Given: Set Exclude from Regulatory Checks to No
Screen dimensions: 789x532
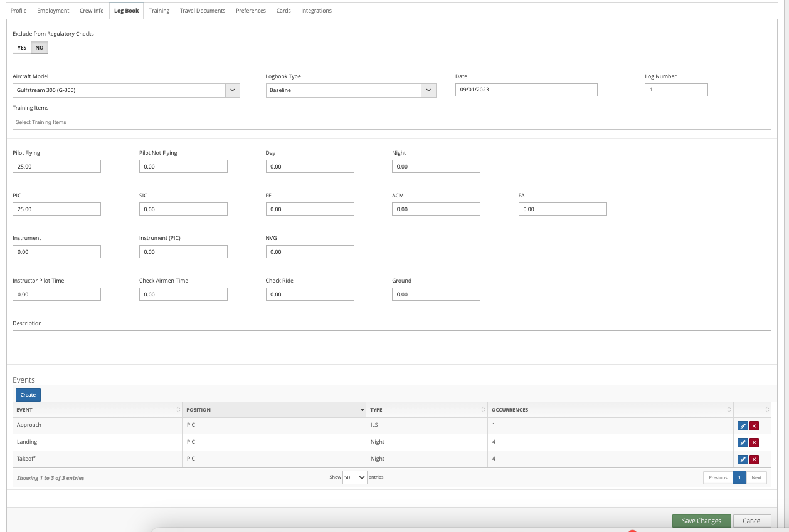Looking at the screenshot, I should (40, 48).
